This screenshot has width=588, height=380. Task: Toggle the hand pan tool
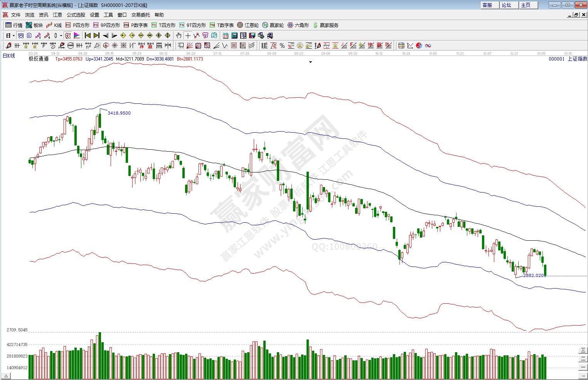tap(179, 35)
